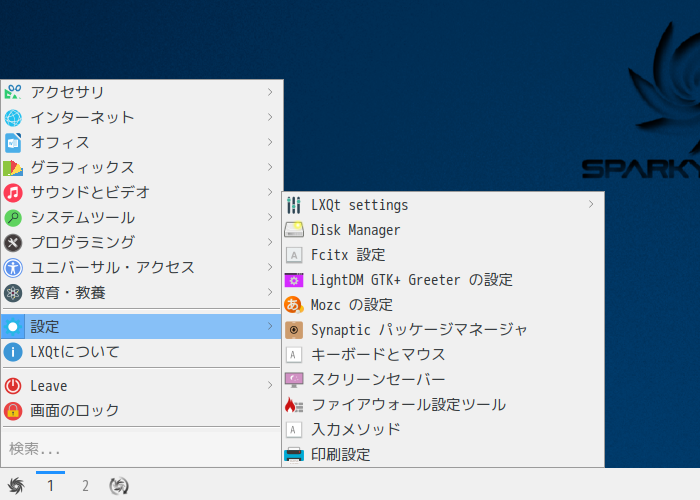Screen dimensions: 700x500
Task: Expand サウンドとビデオ submenu arrow
Action: (x=270, y=192)
